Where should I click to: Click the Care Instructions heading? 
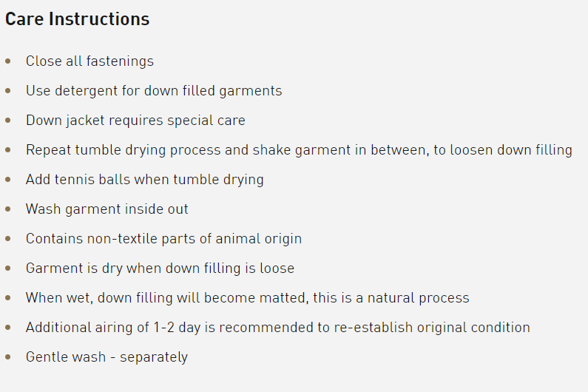click(x=77, y=19)
